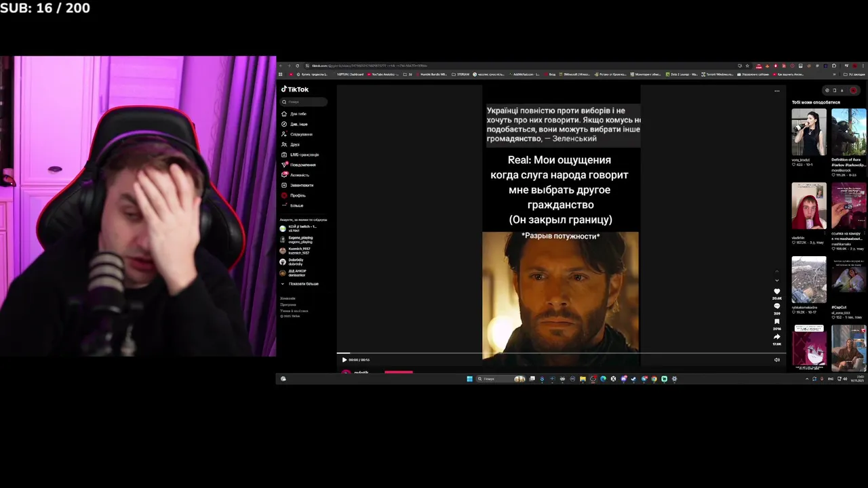Click the browser forward arrow

point(290,66)
